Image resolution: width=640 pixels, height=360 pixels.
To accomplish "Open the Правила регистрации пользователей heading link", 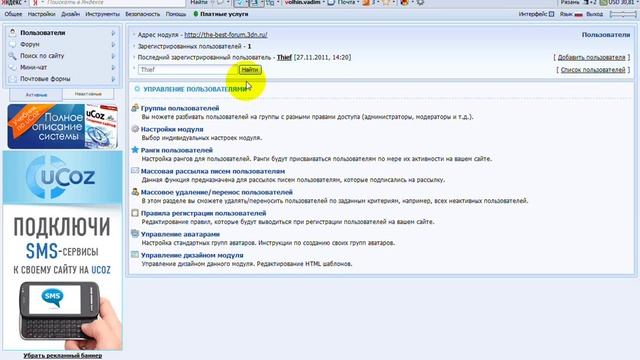I will click(x=203, y=213).
